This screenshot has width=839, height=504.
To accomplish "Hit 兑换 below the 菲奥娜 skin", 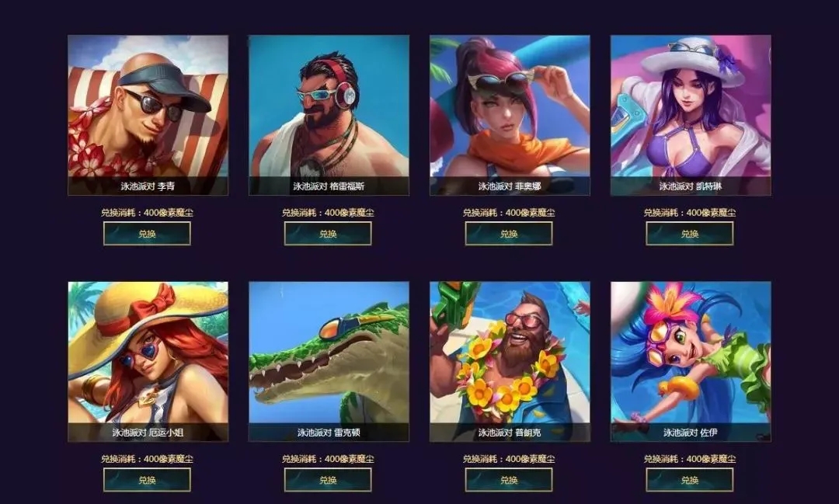I will (509, 234).
